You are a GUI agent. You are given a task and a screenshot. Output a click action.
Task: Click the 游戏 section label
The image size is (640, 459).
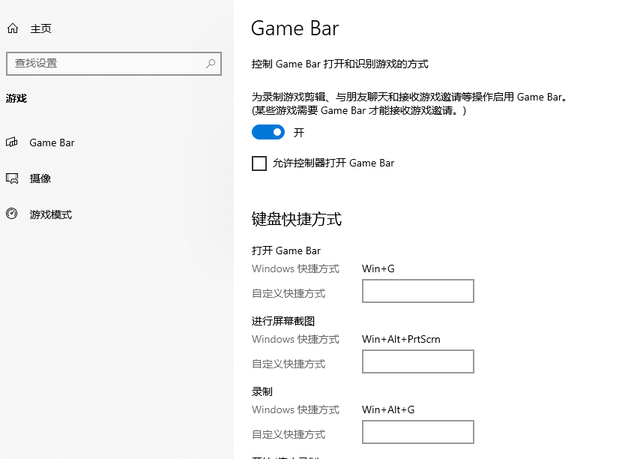[16, 98]
